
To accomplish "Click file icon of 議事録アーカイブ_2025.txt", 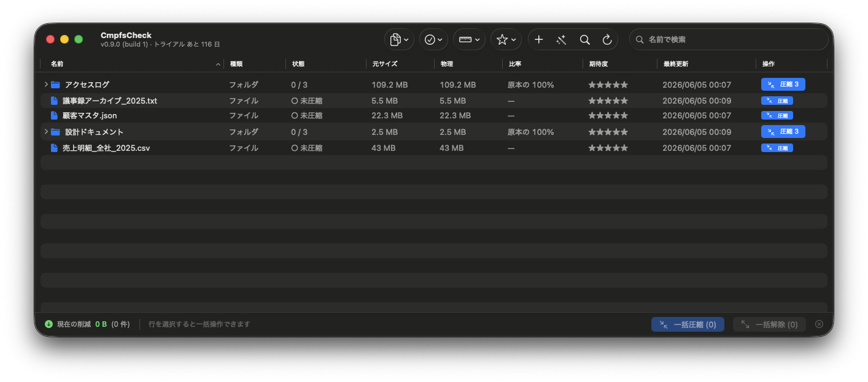I will 54,101.
